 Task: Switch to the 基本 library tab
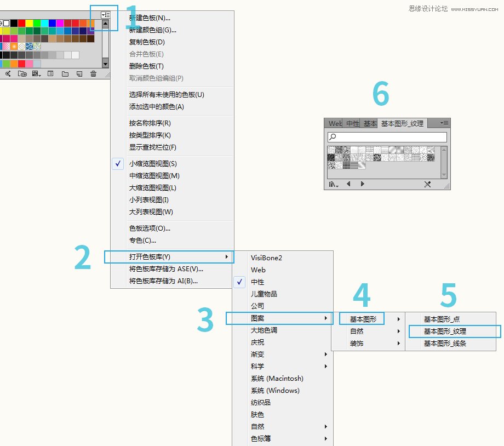click(369, 123)
